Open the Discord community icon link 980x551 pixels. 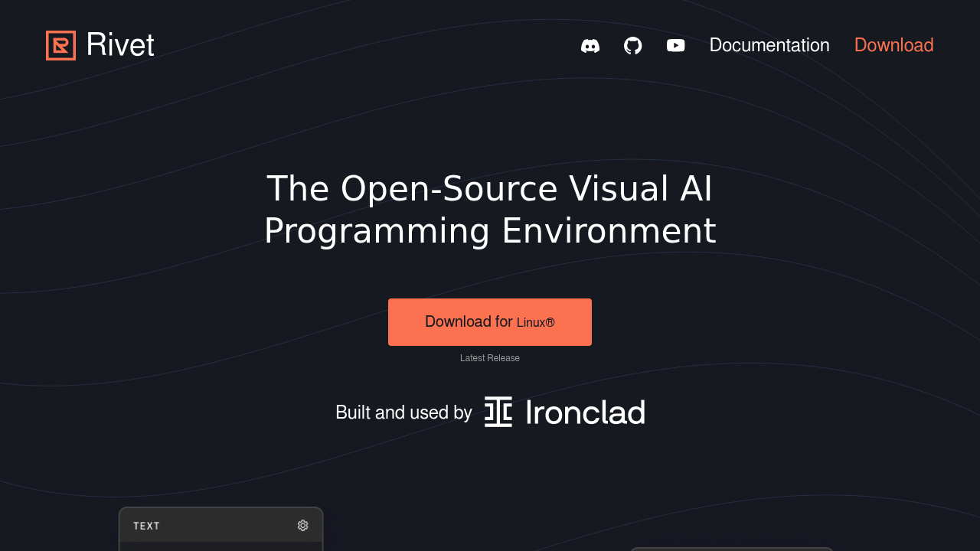click(x=590, y=46)
